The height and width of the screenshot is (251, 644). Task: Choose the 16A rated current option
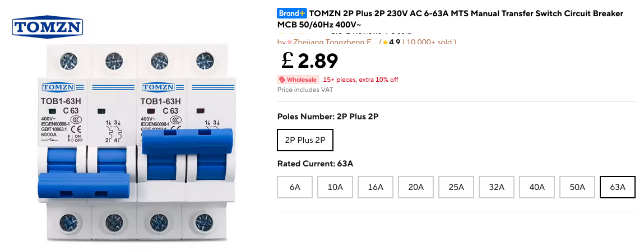(x=376, y=187)
